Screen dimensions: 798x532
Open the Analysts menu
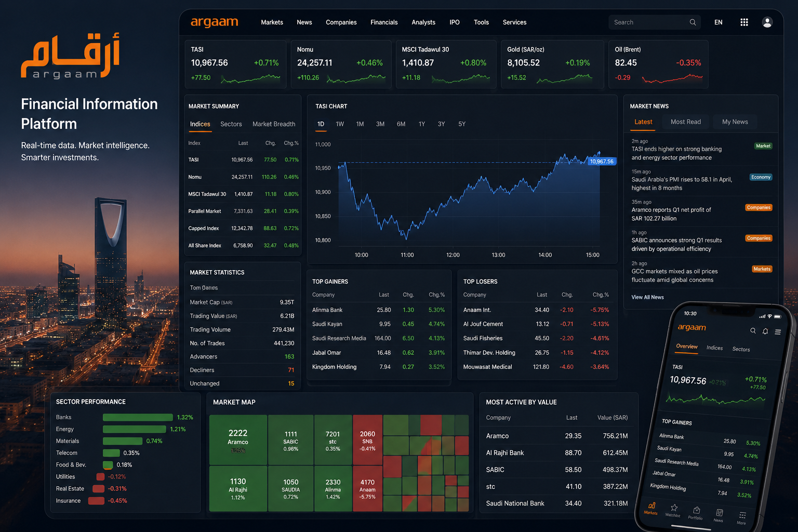click(x=423, y=22)
